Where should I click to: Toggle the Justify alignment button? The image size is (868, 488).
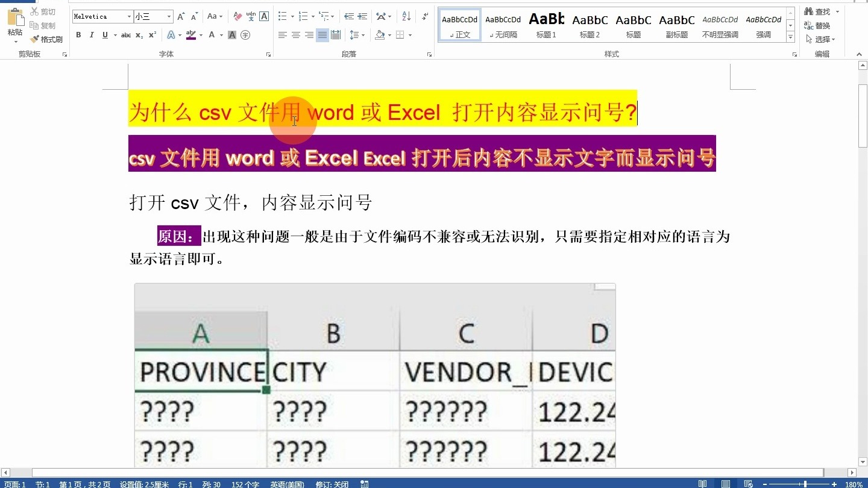322,35
